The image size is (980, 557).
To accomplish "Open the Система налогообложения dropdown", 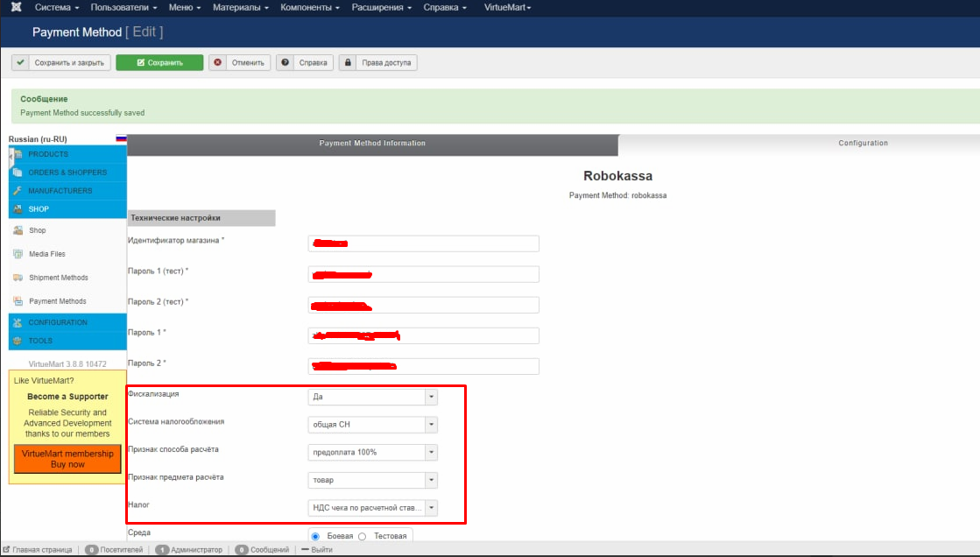I will 372,425.
